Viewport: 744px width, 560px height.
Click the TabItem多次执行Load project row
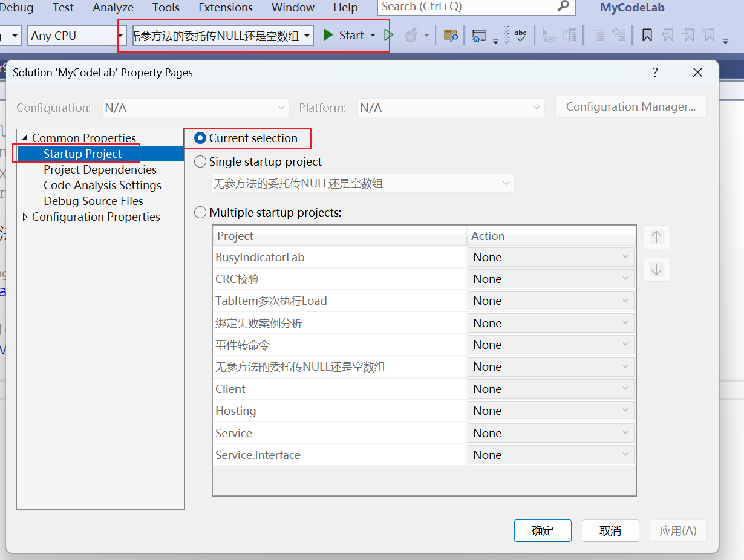click(339, 301)
